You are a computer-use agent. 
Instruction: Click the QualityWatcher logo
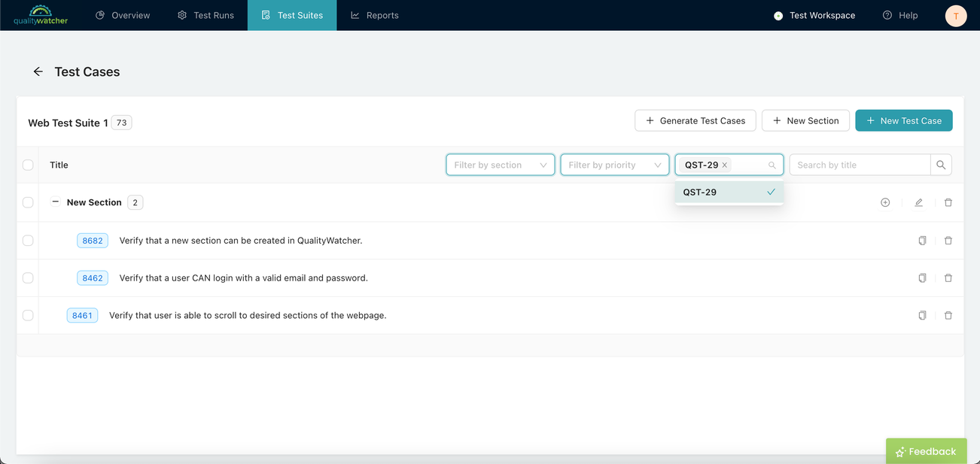41,15
